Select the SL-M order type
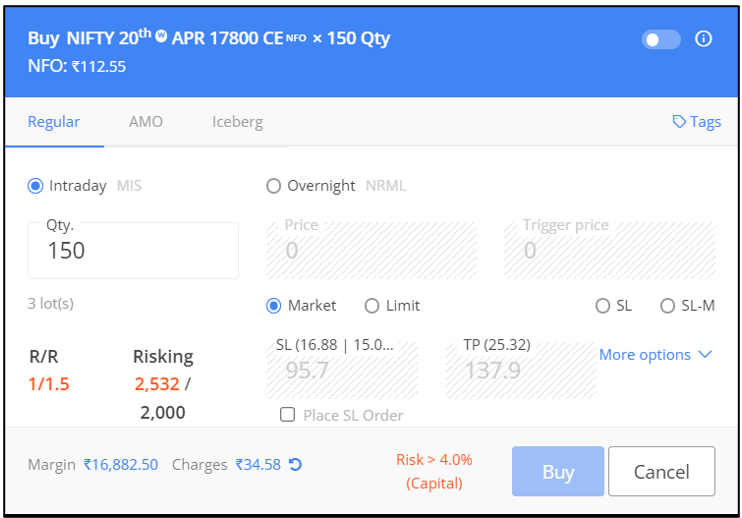742x518 pixels. pos(668,305)
